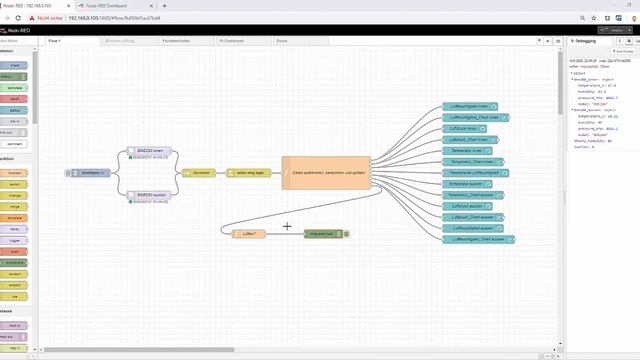
Task: Select the function node in the palette
Action: click(14, 173)
